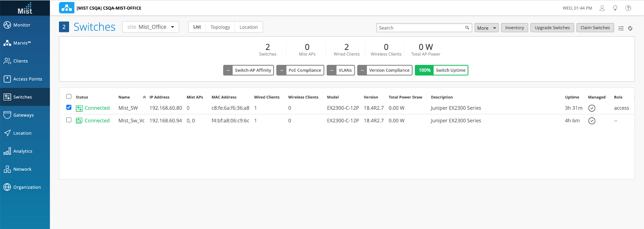
Task: Open Marvis in the sidebar
Action: pos(25,43)
